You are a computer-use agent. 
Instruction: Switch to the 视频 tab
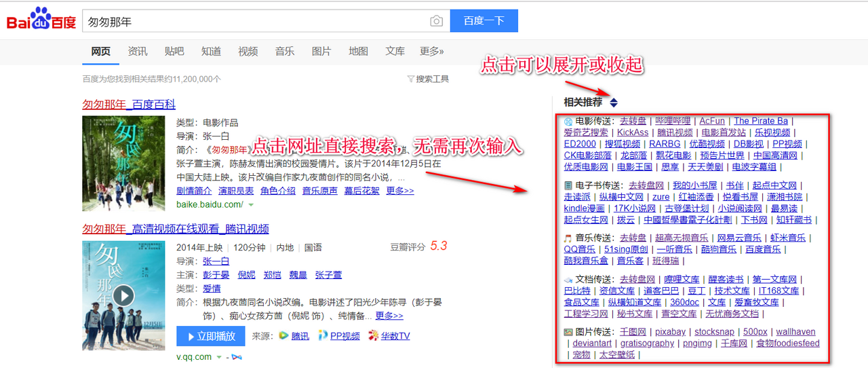[248, 52]
